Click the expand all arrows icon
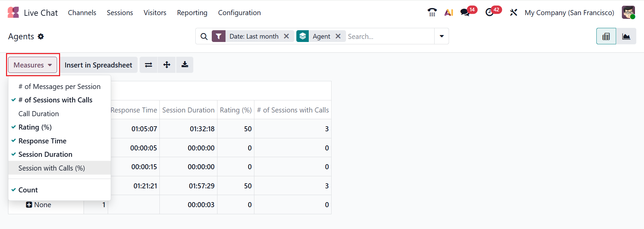Image resolution: width=644 pixels, height=229 pixels. [x=167, y=65]
